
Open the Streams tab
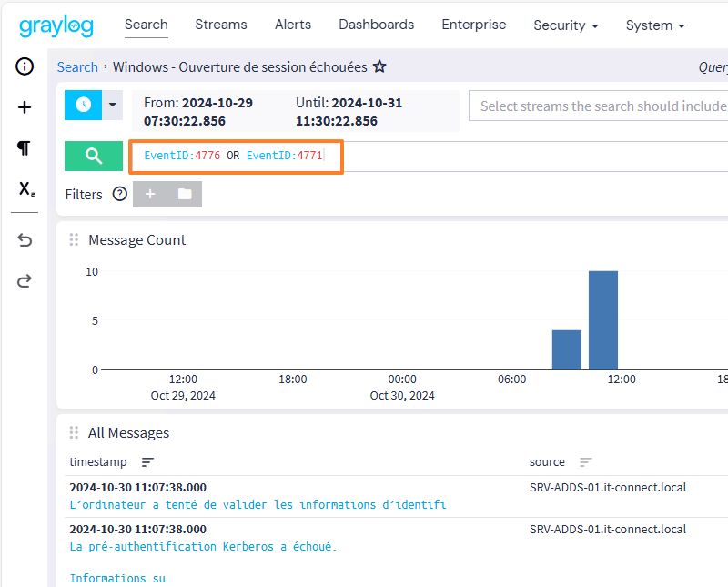click(x=221, y=25)
